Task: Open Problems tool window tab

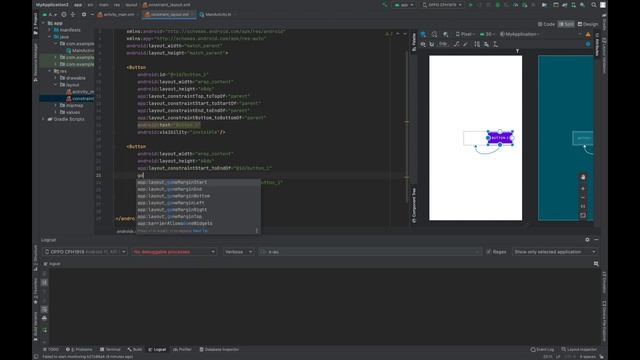Action: (79, 349)
